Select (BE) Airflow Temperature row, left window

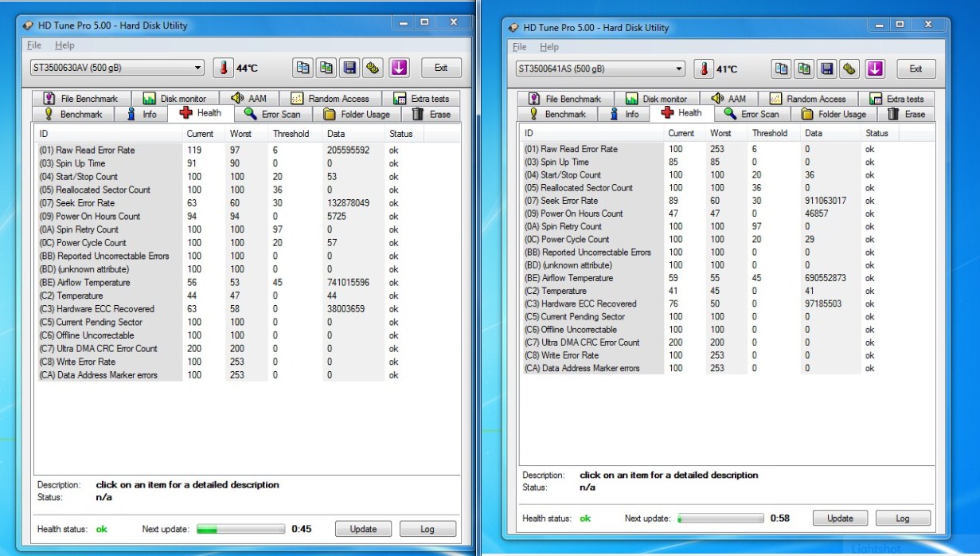click(x=231, y=283)
